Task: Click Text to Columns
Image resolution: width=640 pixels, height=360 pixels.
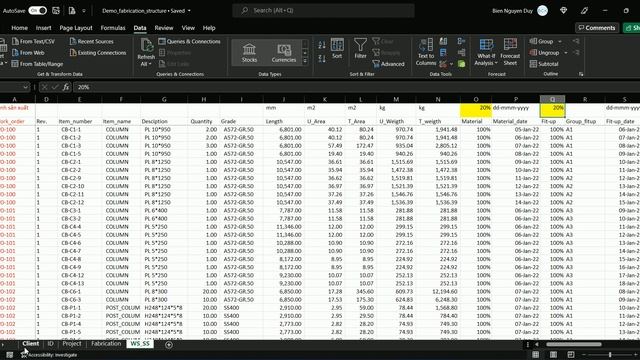Action: 426,52
